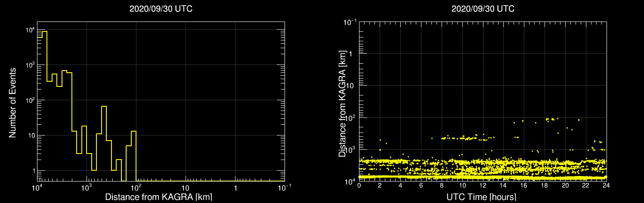The image size is (644, 203).
Task: Click the '18' tick on UTC time axis
Action: click(x=545, y=186)
